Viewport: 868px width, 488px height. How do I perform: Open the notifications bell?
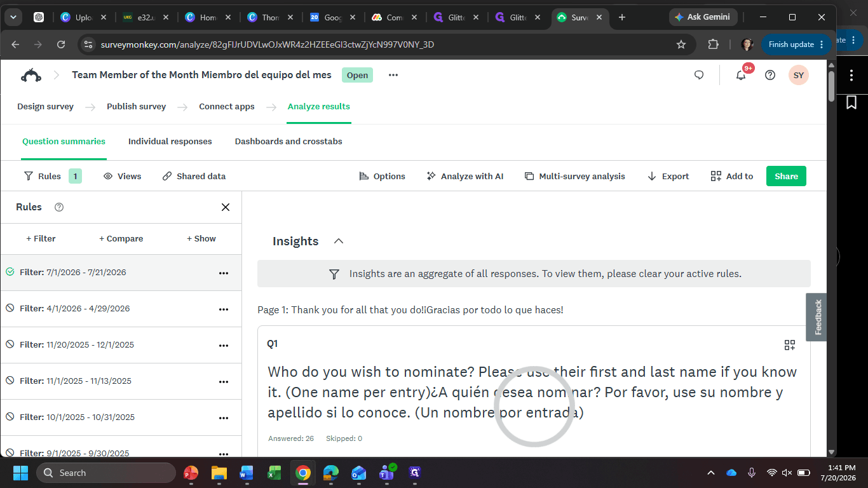[x=741, y=75]
